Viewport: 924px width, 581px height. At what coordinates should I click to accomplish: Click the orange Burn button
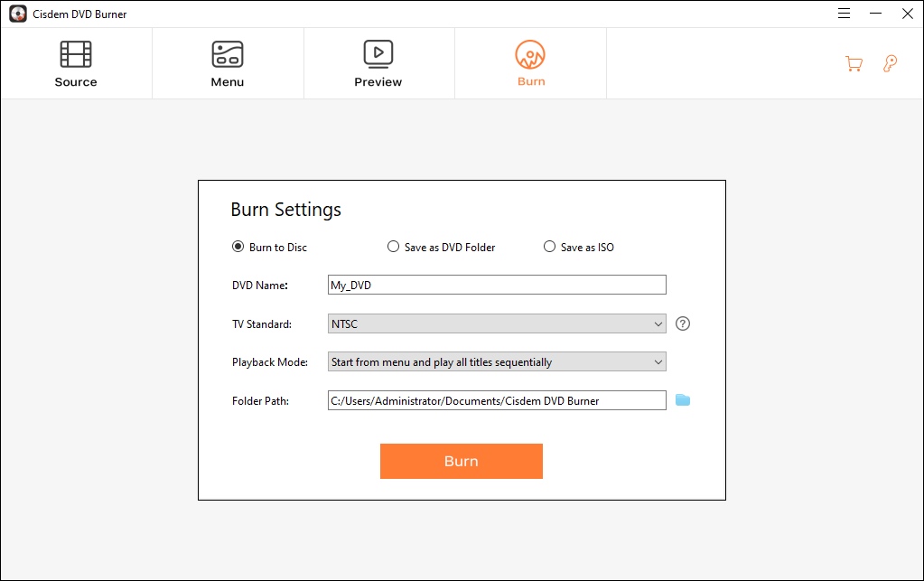(x=461, y=461)
